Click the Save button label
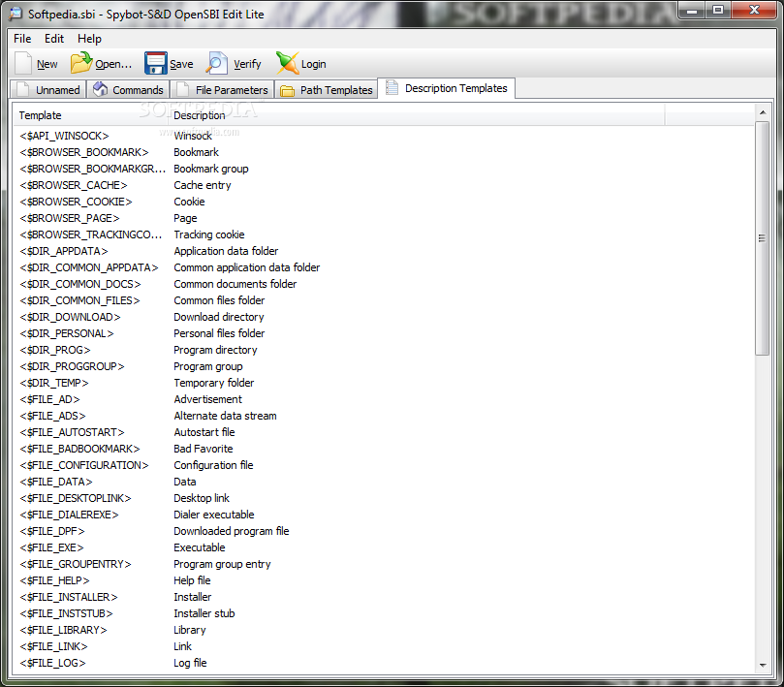784x687 pixels. click(x=181, y=64)
